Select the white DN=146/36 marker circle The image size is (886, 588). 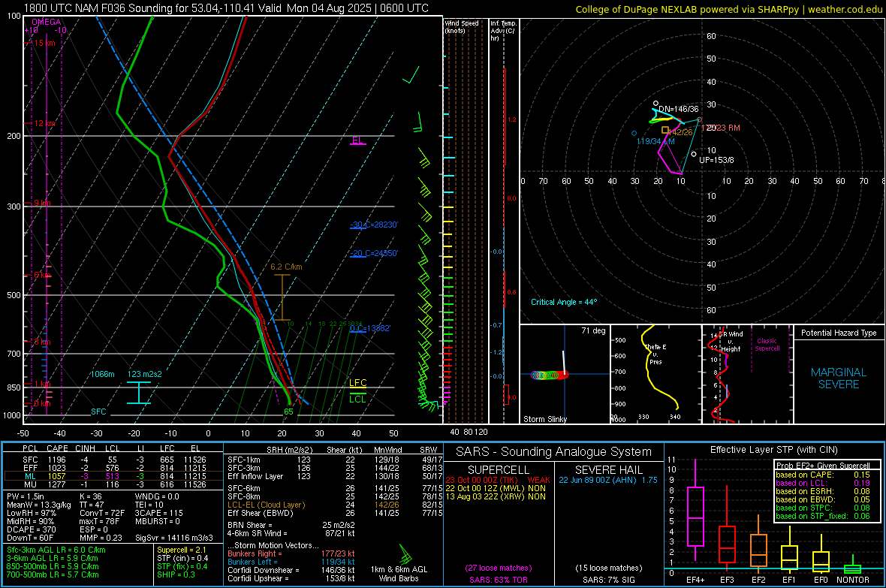click(655, 104)
